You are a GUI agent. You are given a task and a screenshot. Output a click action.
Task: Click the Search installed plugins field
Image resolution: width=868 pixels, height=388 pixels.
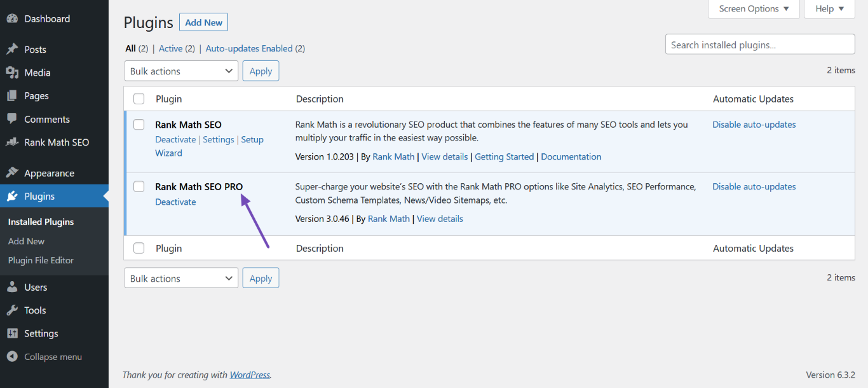760,45
